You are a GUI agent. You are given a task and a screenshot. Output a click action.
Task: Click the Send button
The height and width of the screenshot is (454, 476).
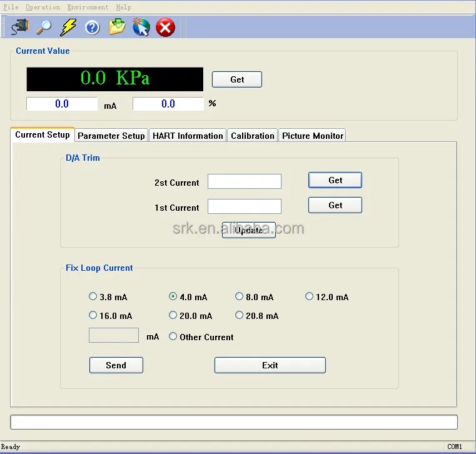(116, 365)
